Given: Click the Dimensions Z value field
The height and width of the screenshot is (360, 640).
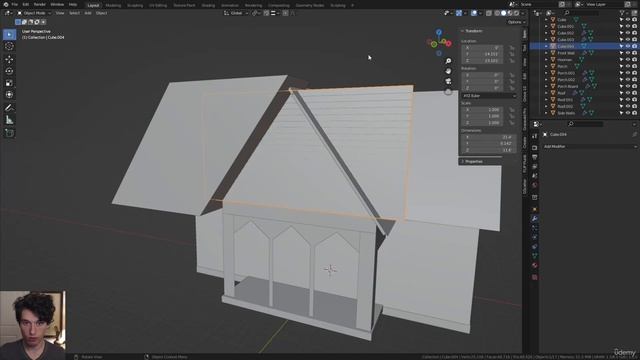Looking at the screenshot, I should coord(489,150).
